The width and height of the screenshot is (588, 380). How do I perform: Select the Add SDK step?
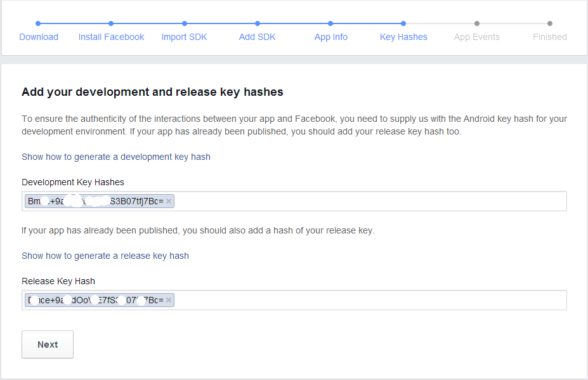tap(258, 37)
